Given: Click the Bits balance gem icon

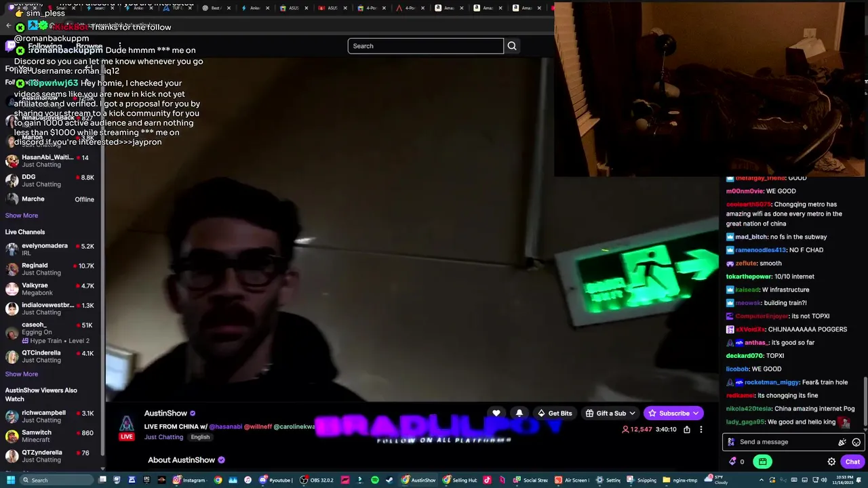Looking at the screenshot, I should tap(732, 462).
